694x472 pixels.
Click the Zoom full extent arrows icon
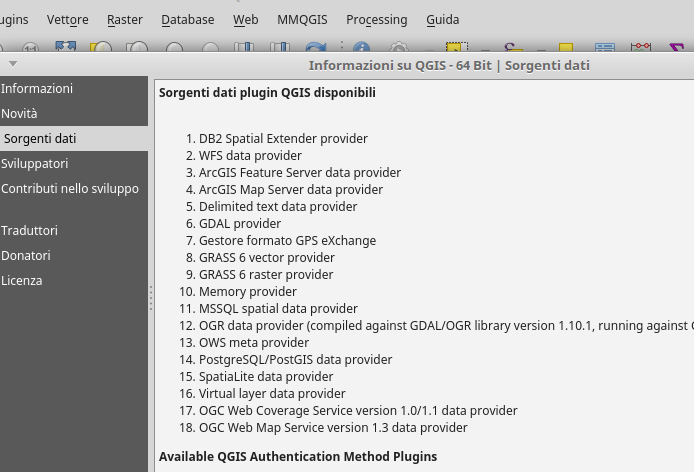coord(66,46)
